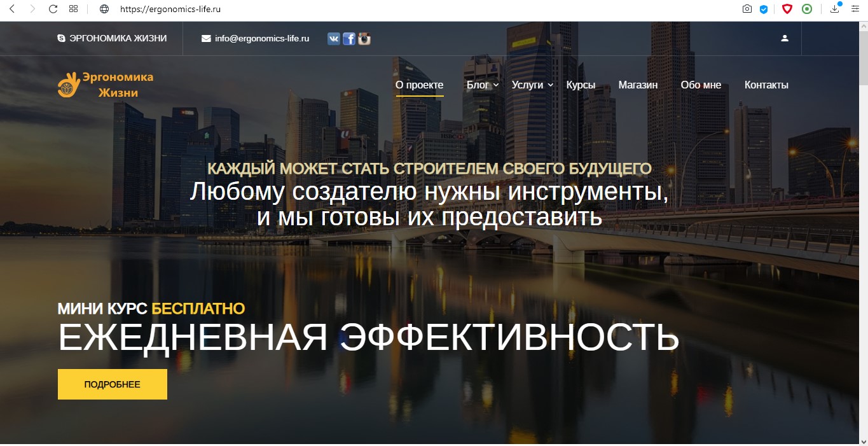
Task: Open the Instagram social icon
Action: tap(364, 38)
